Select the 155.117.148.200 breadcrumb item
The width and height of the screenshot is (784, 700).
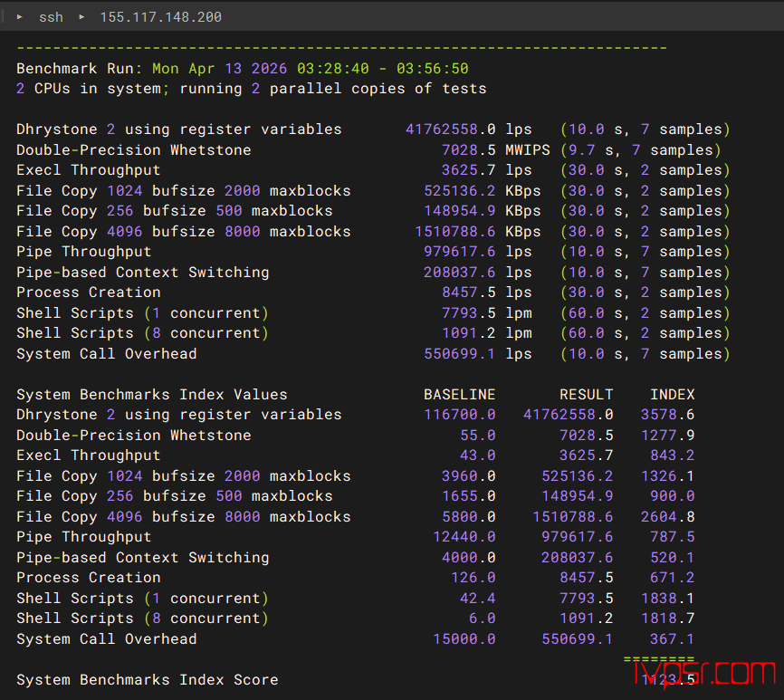pyautogui.click(x=160, y=17)
